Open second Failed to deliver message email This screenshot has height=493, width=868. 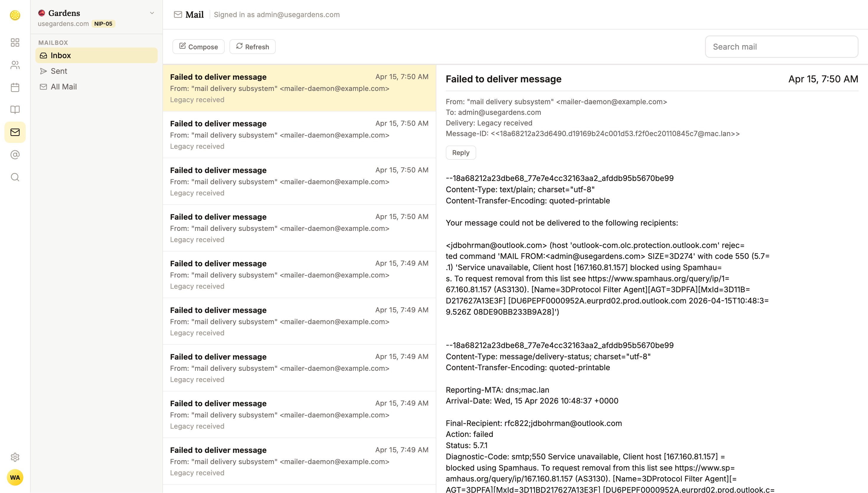[x=299, y=135]
